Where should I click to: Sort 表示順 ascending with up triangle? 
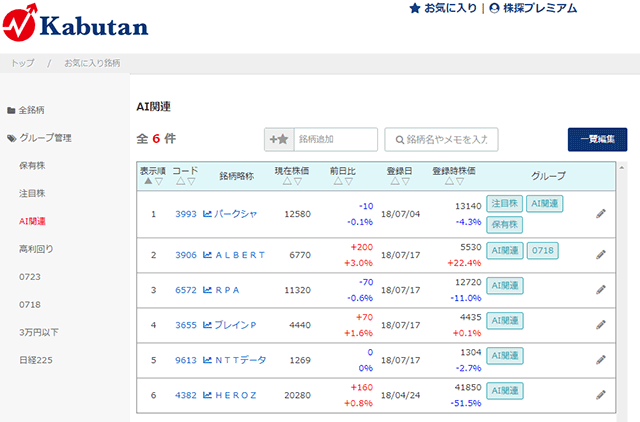(148, 181)
